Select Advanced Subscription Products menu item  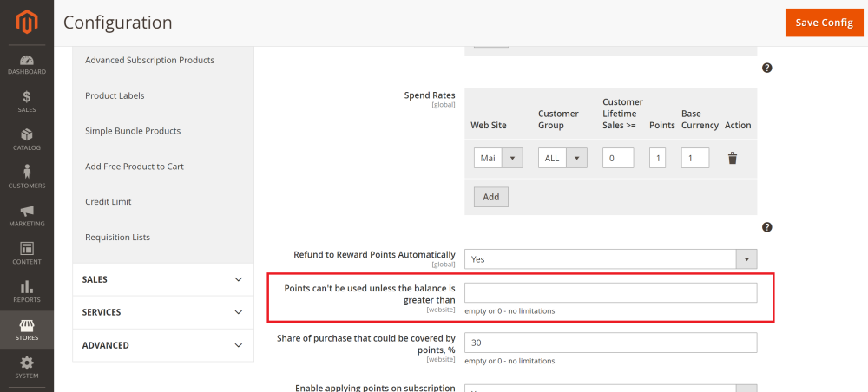(149, 60)
